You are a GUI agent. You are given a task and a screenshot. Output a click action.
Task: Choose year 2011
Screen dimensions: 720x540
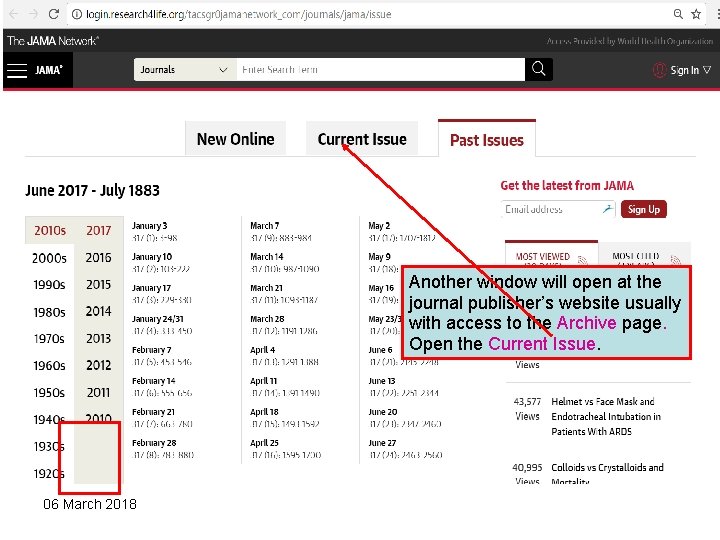coord(98,393)
